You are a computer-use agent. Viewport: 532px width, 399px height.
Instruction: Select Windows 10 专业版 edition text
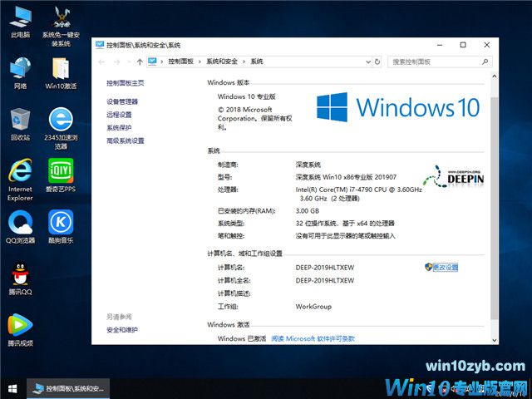(247, 96)
